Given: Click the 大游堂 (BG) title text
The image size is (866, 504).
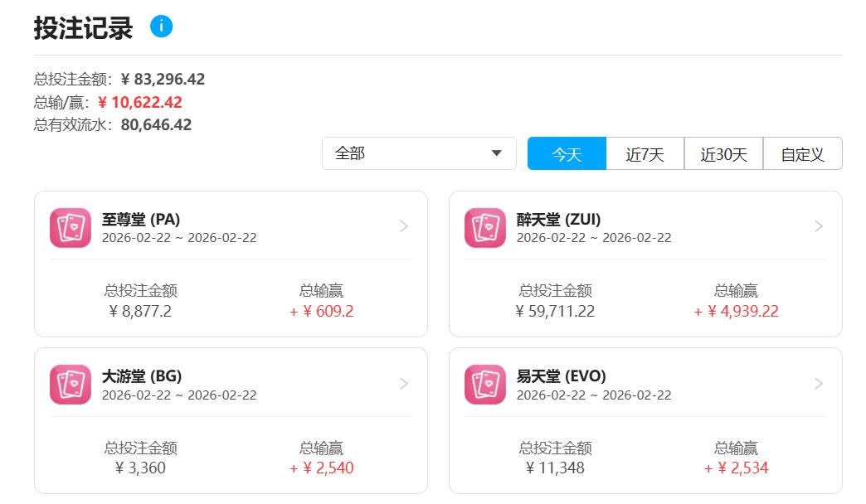Looking at the screenshot, I should [142, 376].
